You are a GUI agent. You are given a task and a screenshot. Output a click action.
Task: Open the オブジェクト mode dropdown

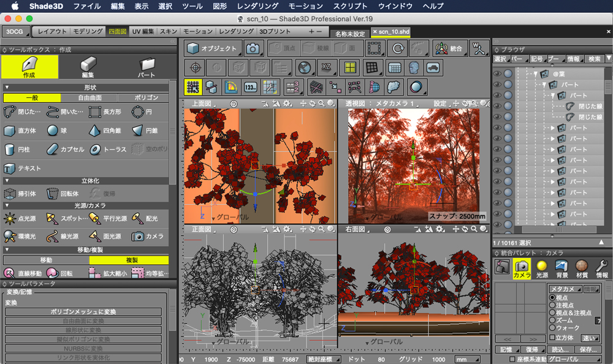[213, 48]
